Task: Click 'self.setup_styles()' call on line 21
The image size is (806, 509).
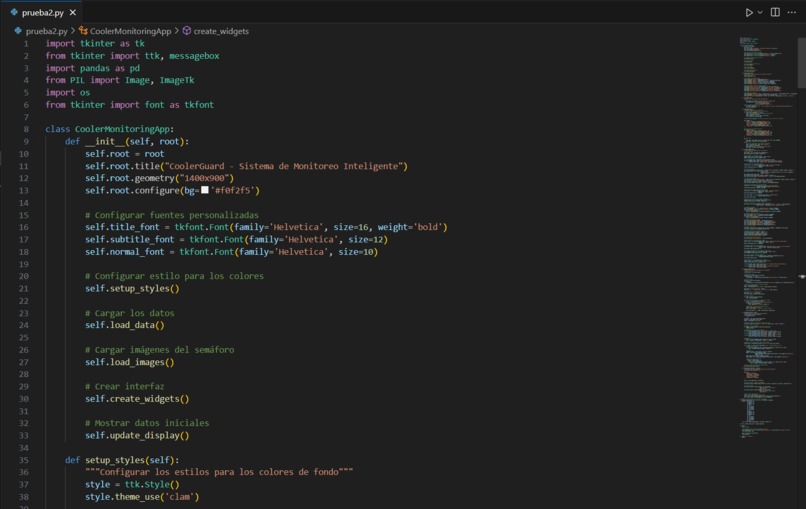Action: [x=132, y=288]
